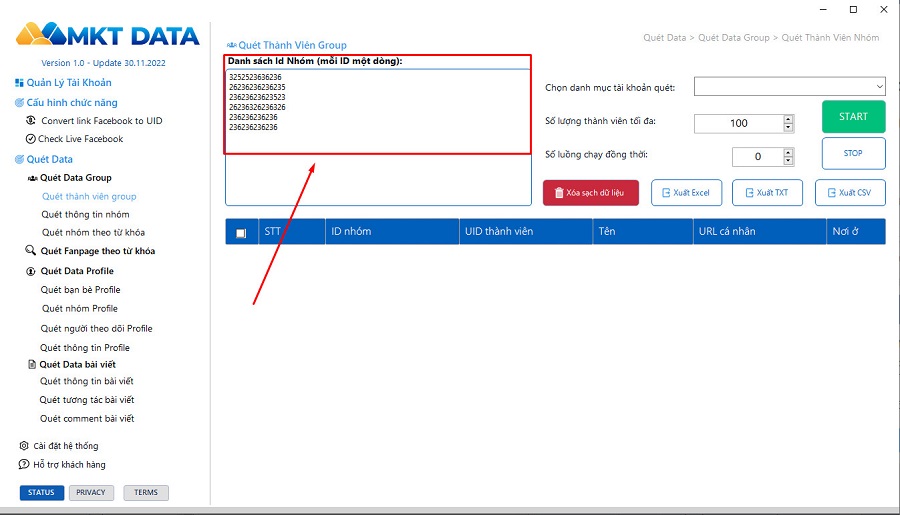This screenshot has width=900, height=515.
Task: Click the Xuất Excel export button
Action: [685, 193]
